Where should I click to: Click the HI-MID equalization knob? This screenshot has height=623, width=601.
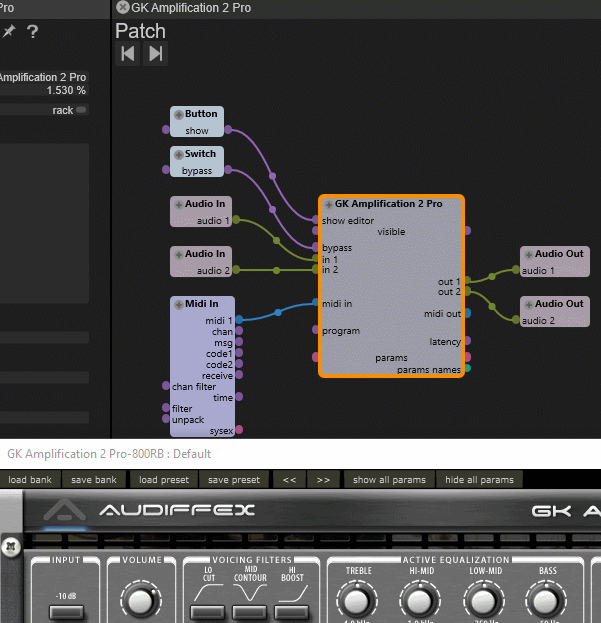419,602
